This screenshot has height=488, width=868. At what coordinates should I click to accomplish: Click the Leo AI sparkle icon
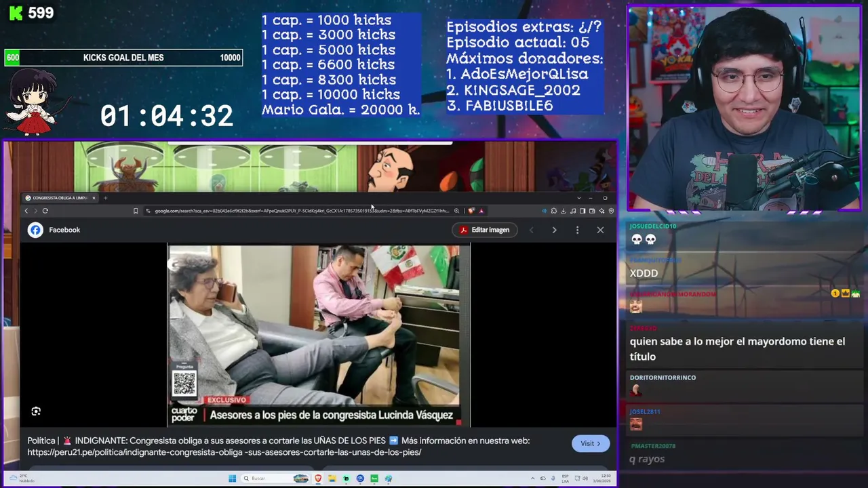601,211
